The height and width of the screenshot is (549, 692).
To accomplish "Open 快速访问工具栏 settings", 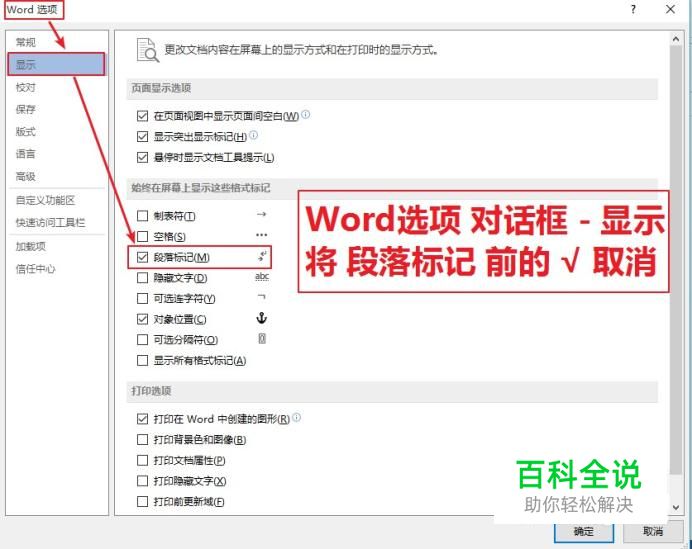I will [x=50, y=222].
